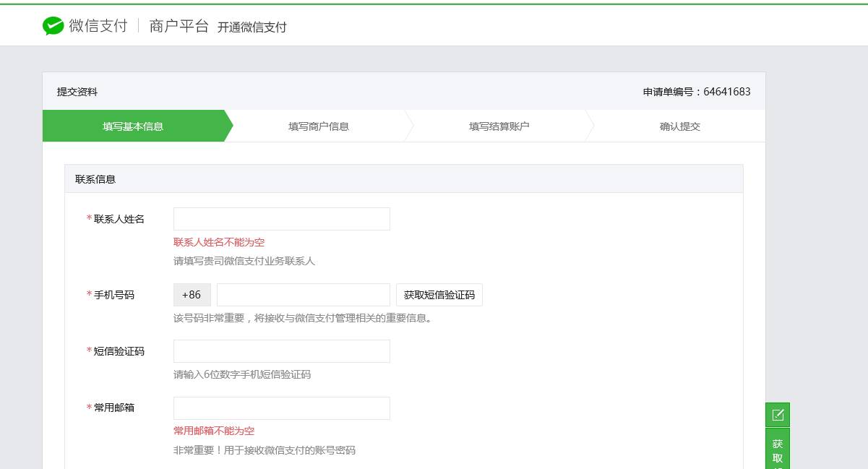Focus the 短信验证码 input field

[282, 351]
